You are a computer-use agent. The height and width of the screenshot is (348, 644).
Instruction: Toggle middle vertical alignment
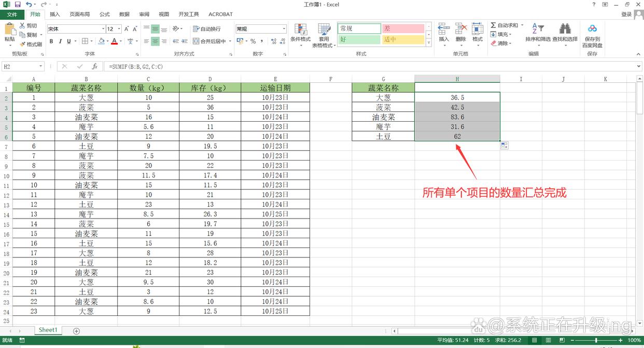pos(155,29)
